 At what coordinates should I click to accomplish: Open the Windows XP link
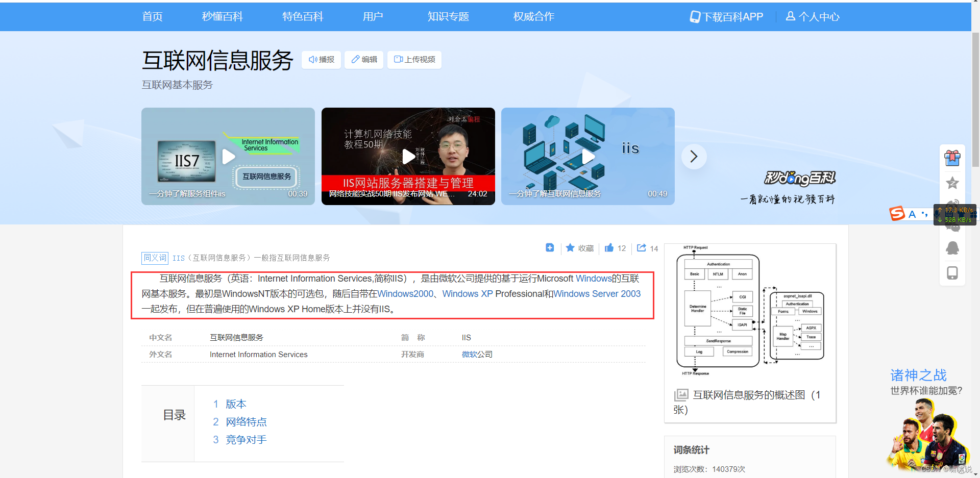tap(468, 294)
